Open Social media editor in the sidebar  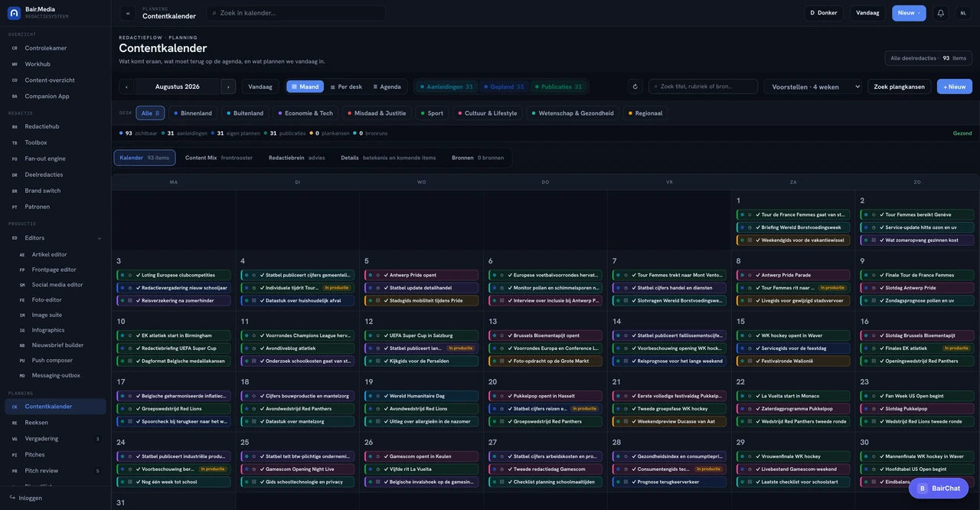(x=60, y=285)
